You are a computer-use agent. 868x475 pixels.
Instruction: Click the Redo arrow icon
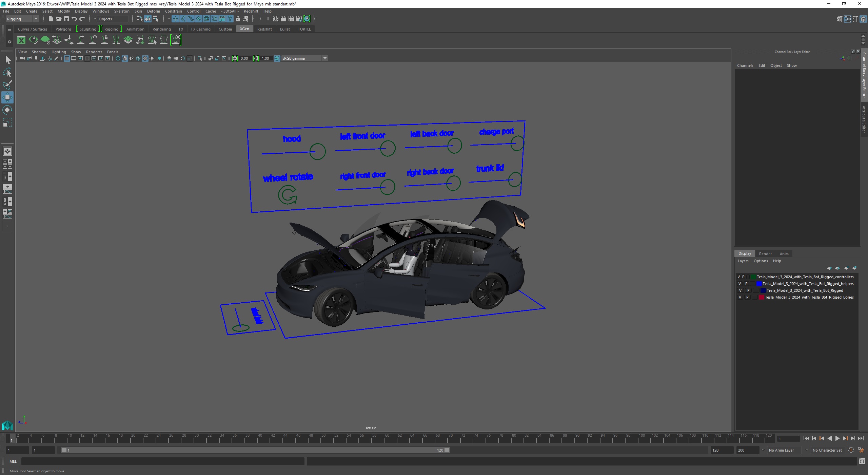point(82,19)
